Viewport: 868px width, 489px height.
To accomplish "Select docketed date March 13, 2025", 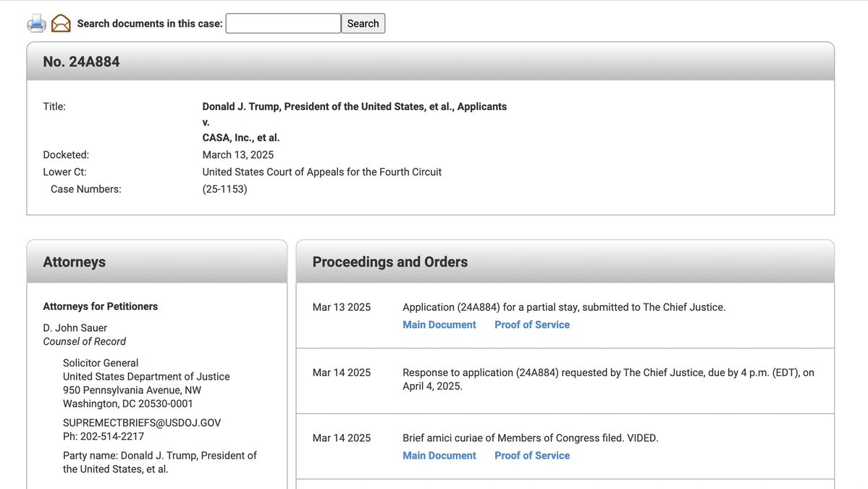I will 238,154.
